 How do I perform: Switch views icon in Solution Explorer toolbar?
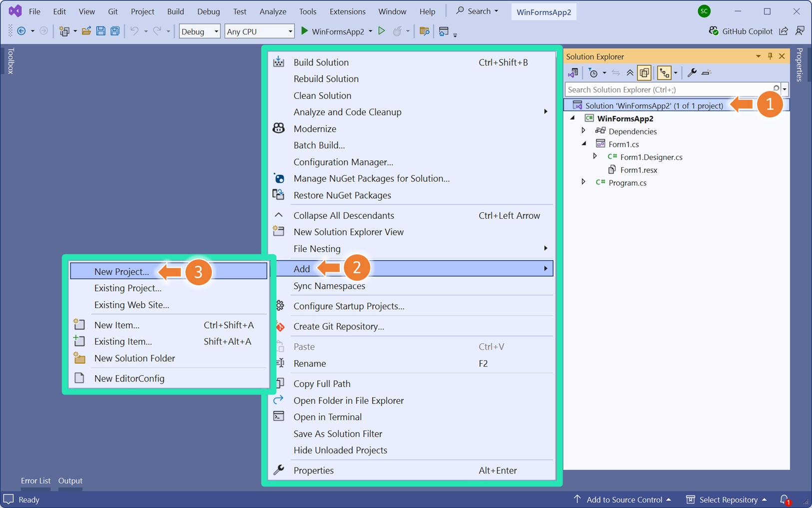(573, 73)
